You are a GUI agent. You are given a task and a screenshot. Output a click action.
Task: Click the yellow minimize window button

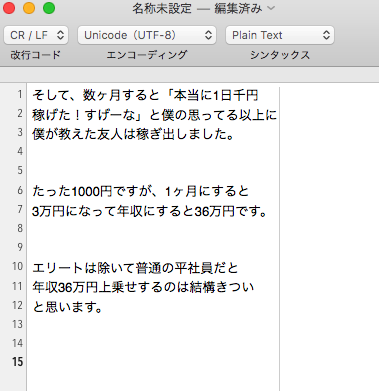coord(29,8)
